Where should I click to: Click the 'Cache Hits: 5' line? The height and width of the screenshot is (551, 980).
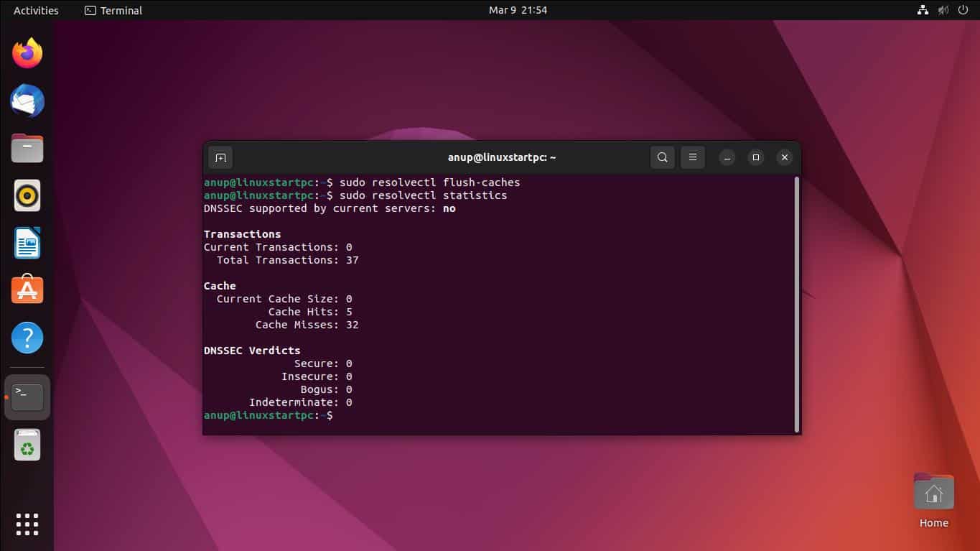tap(310, 312)
